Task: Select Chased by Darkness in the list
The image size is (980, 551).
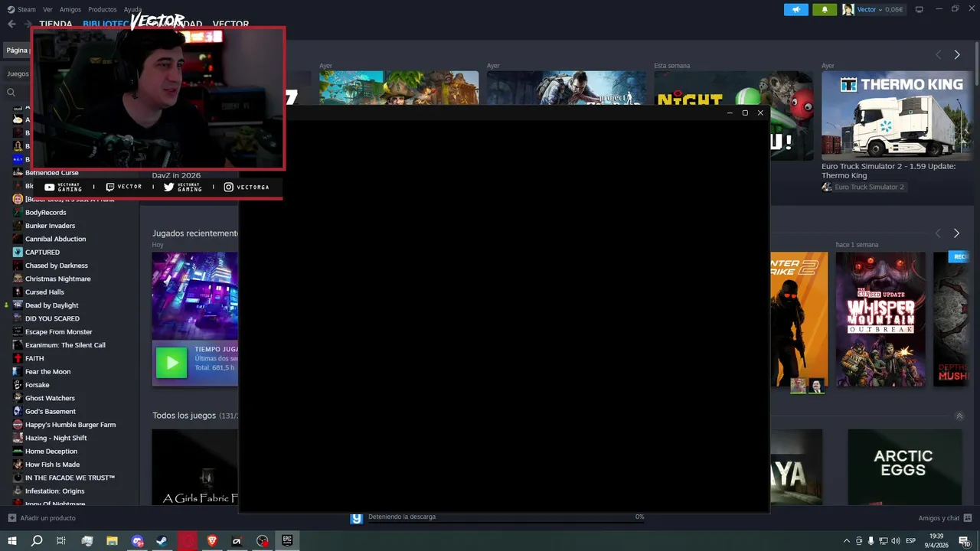Action: pos(56,266)
